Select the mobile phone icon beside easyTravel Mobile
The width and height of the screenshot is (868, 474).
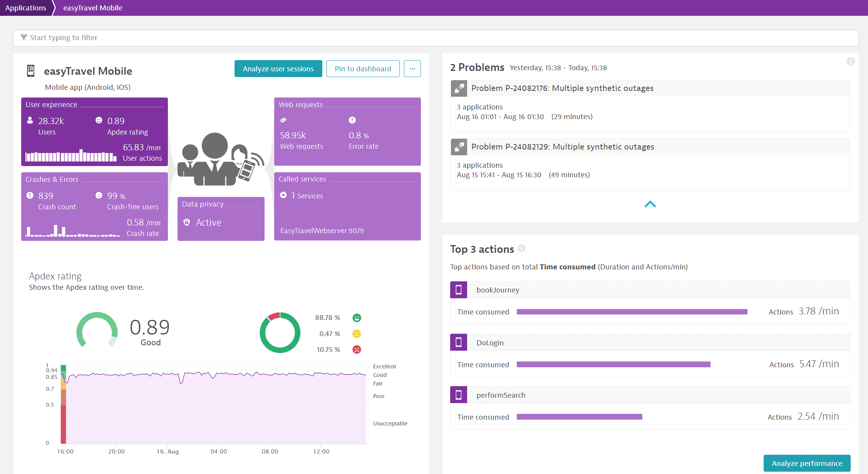[30, 71]
